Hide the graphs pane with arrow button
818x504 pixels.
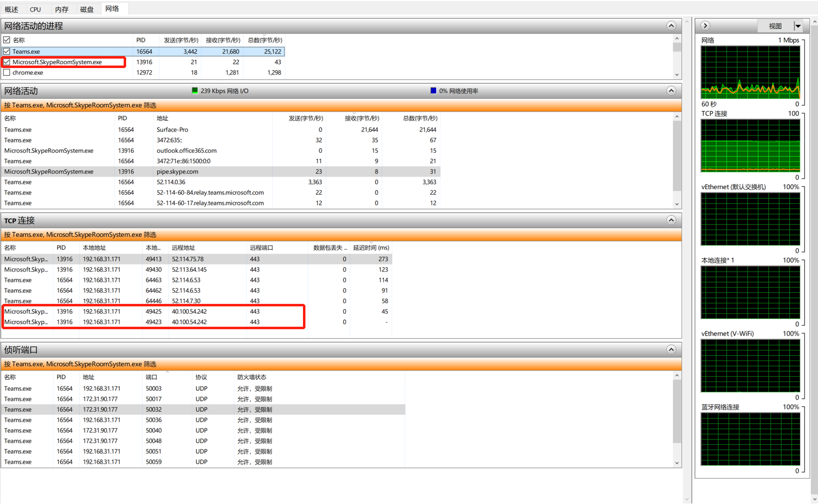click(x=705, y=26)
